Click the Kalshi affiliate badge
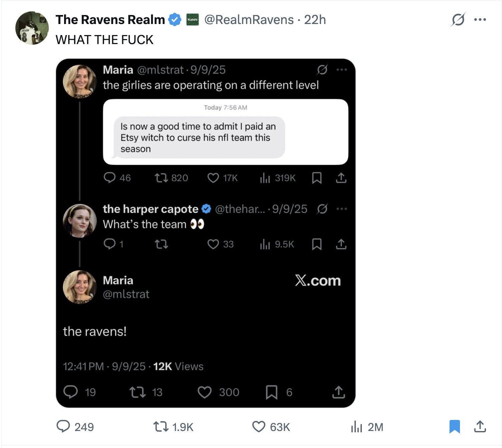The image size is (502, 448). tap(192, 20)
